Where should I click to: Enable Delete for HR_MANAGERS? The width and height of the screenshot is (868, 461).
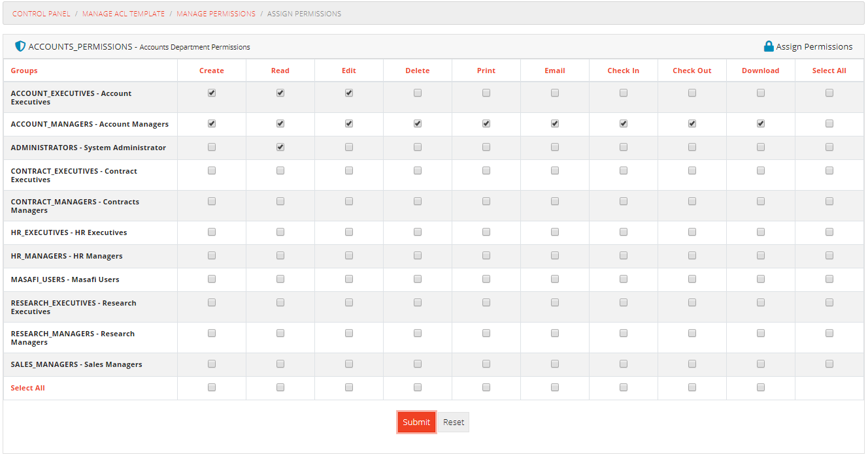pos(418,255)
